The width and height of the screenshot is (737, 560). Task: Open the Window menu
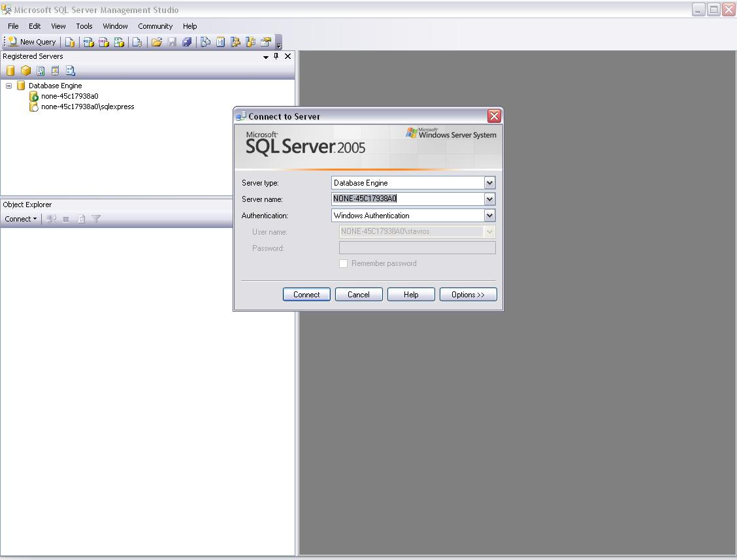coord(115,26)
